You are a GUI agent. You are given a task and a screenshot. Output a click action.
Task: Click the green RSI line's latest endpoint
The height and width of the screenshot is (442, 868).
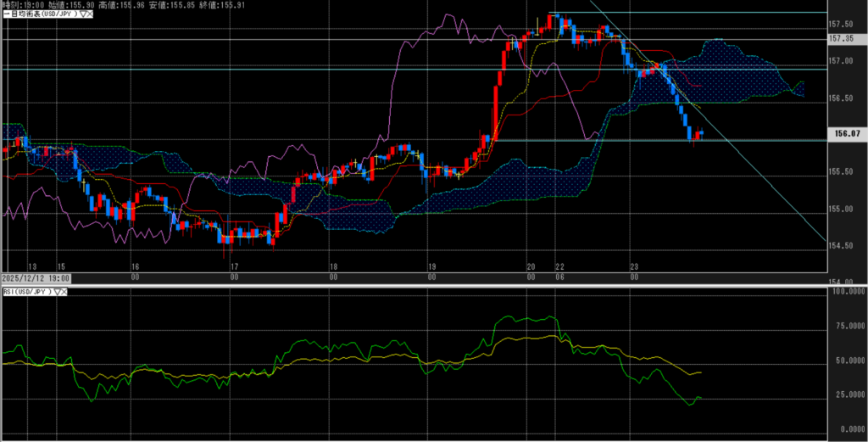click(x=700, y=397)
